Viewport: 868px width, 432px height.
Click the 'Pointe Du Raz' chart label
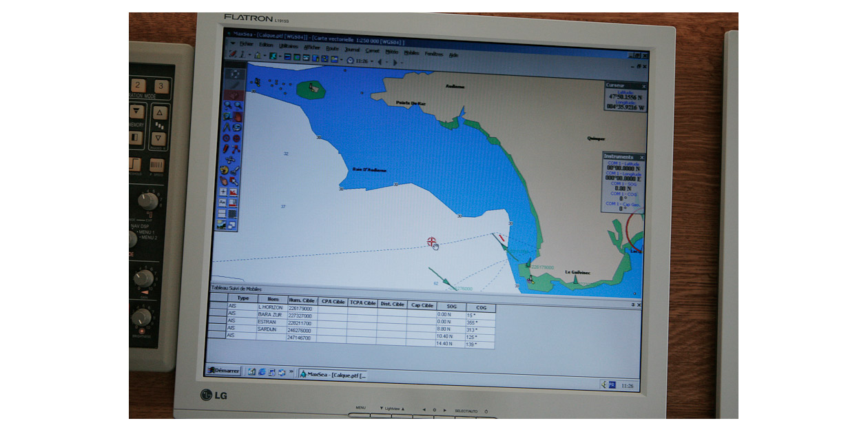[x=411, y=103]
